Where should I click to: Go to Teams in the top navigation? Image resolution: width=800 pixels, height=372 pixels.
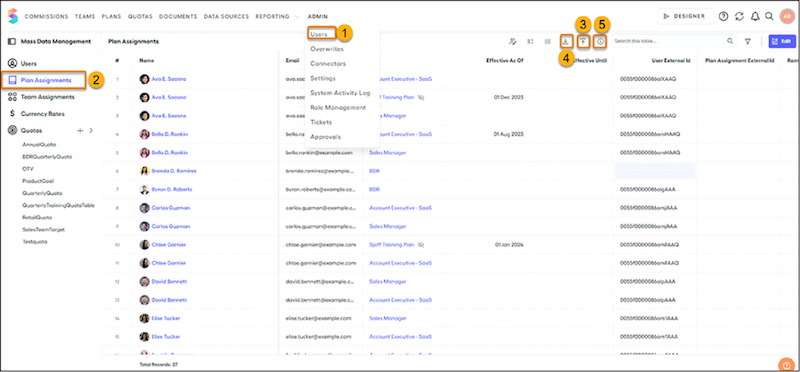click(x=85, y=16)
